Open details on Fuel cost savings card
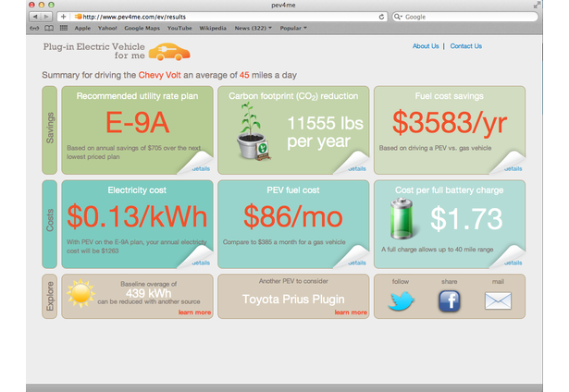The height and width of the screenshot is (392, 569). [513, 168]
